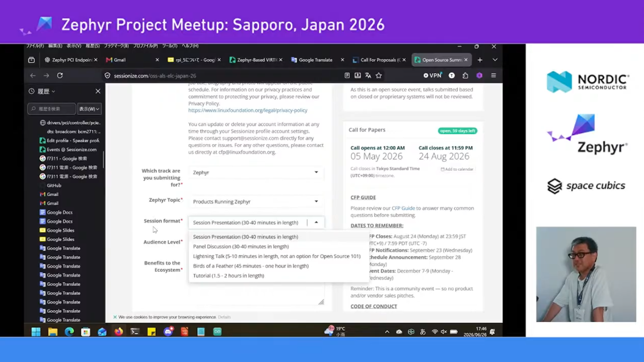Open the VPN button in the toolbar
Image resolution: width=644 pixels, height=362 pixels.
433,76
